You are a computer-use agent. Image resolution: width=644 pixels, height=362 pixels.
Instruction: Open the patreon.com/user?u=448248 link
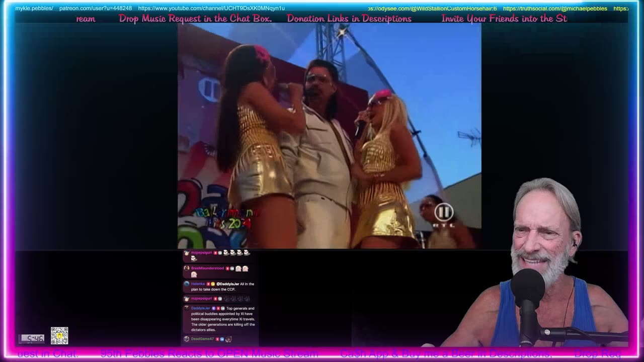click(x=96, y=9)
